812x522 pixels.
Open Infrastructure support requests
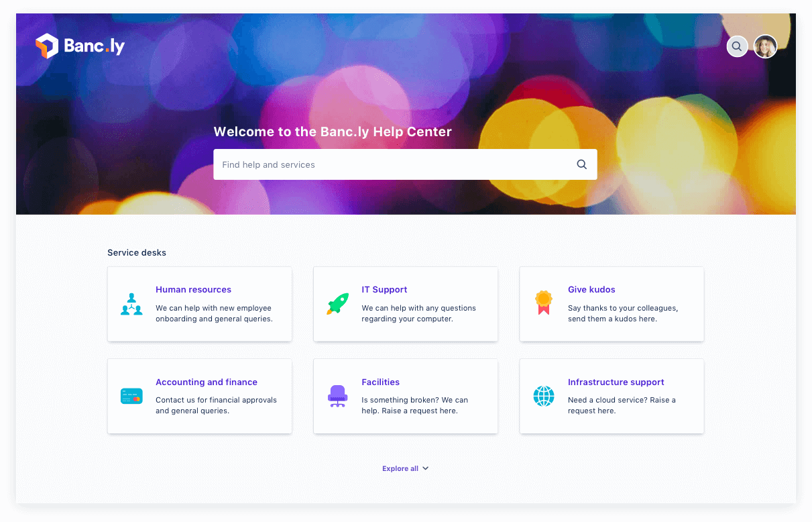pos(616,382)
